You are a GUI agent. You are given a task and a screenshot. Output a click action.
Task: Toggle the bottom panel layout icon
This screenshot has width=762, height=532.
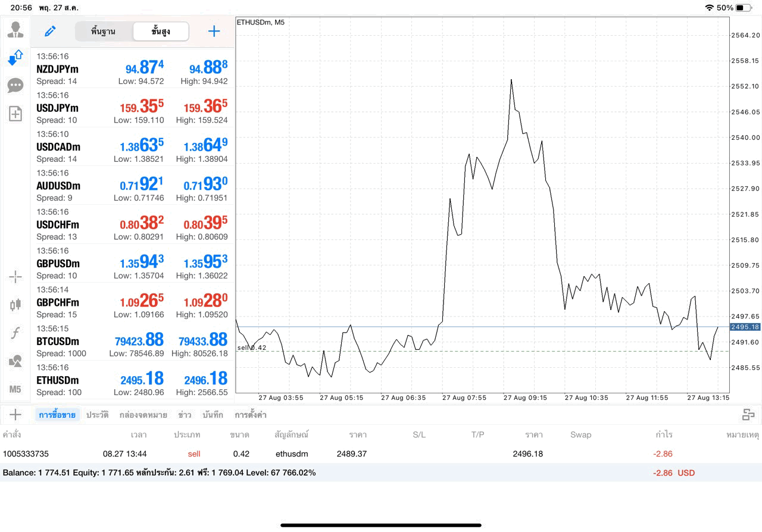pyautogui.click(x=748, y=415)
